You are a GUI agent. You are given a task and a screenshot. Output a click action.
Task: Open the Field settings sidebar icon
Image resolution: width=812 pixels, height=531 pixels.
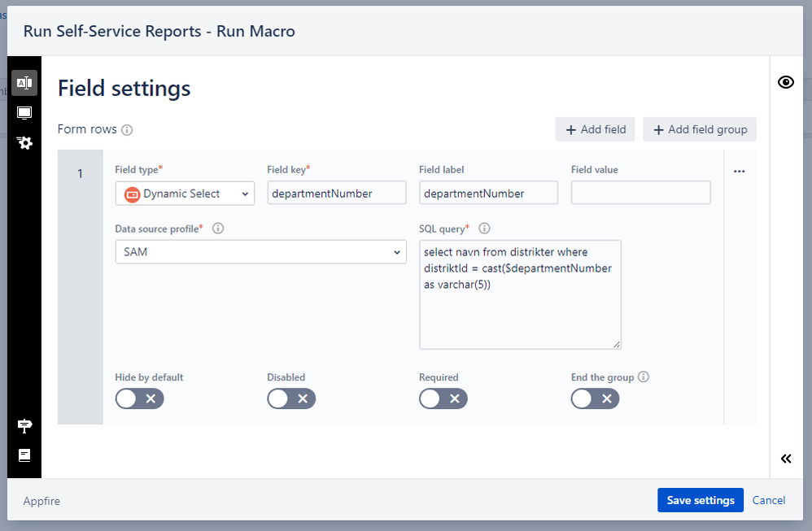[24, 83]
